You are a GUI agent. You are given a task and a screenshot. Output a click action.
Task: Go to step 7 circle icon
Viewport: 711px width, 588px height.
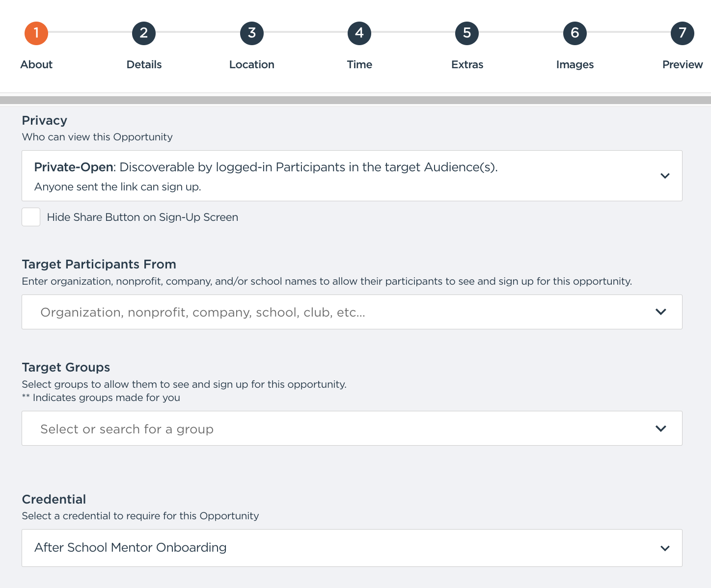[x=683, y=33]
